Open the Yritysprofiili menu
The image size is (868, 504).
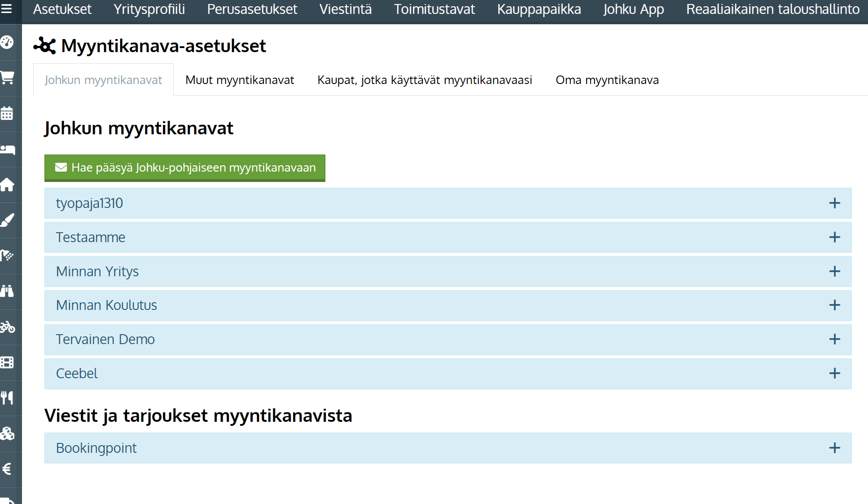[x=149, y=9]
